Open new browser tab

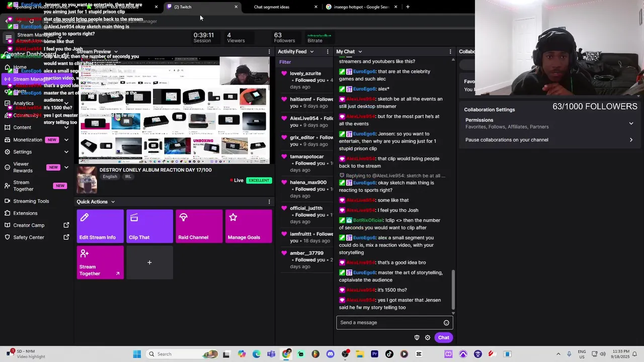(408, 7)
